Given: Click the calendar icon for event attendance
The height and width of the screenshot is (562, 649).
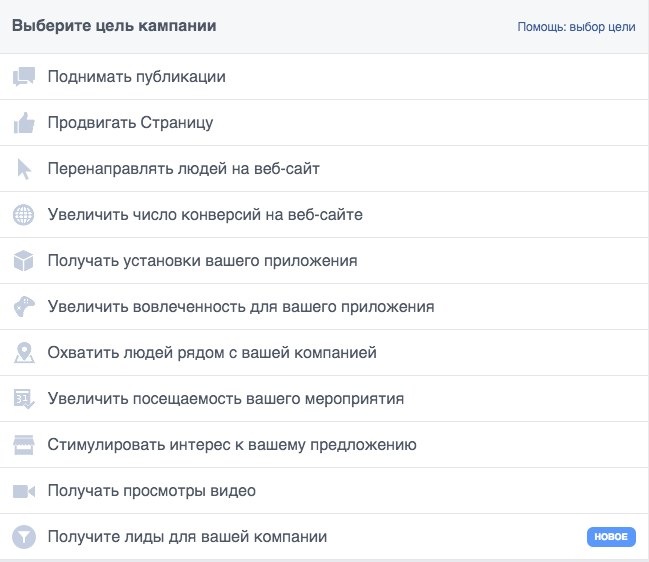Looking at the screenshot, I should (24, 399).
